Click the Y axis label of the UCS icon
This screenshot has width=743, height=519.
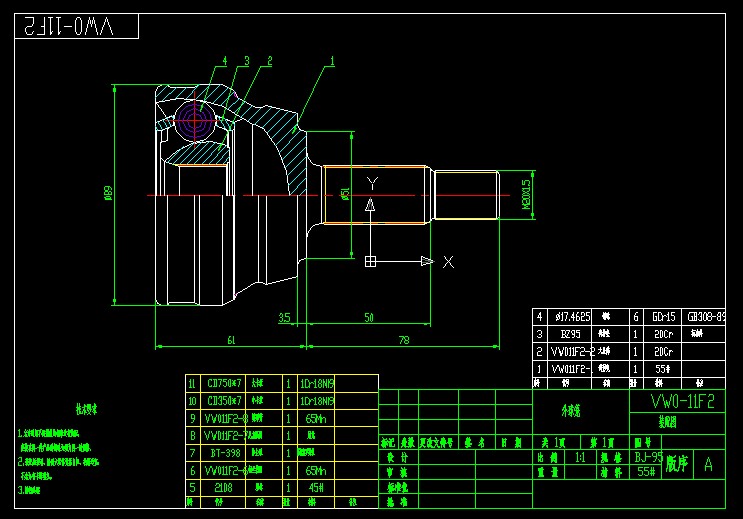point(371,183)
